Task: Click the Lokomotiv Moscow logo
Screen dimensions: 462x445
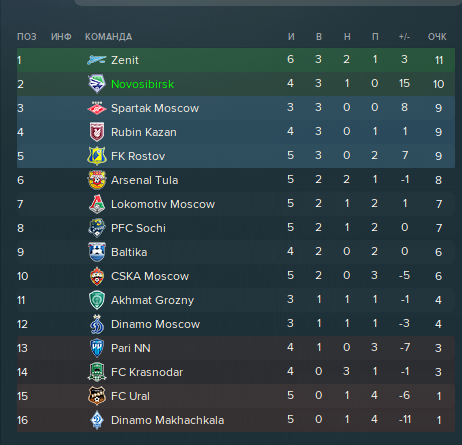Action: click(97, 204)
